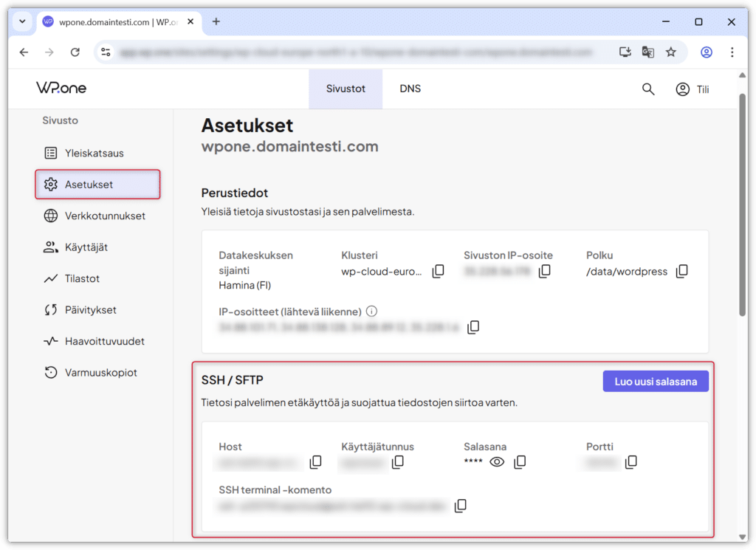Copy the Portti port number
Screen dimensions: 756x550
coord(631,462)
